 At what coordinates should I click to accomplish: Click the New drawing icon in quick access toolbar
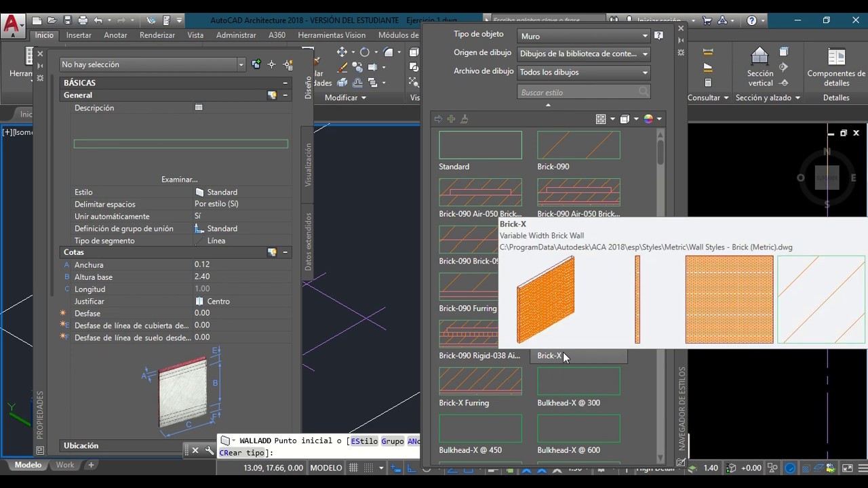[x=37, y=21]
